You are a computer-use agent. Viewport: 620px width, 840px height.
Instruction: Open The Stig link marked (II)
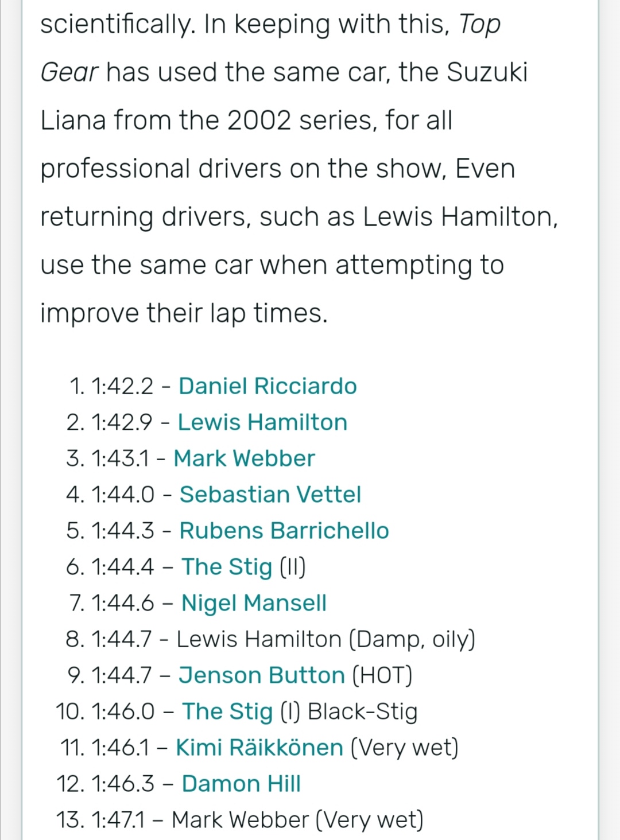point(227,567)
